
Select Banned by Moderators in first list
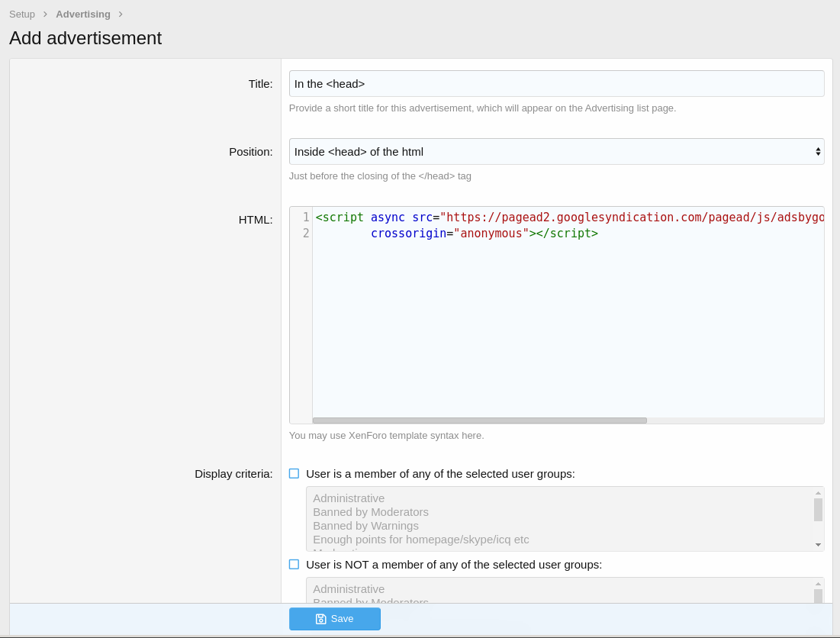371,512
